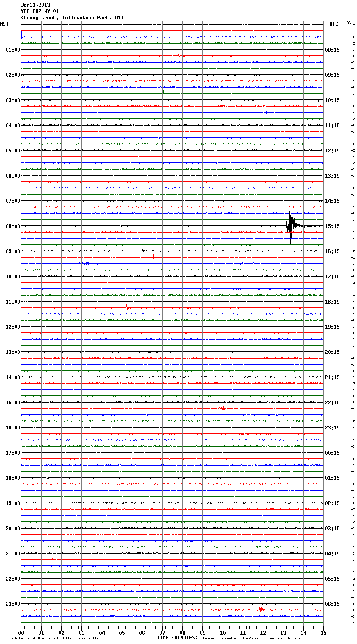Click the 21:00 MST time label
The image size is (357, 644).
click(x=13, y=554)
